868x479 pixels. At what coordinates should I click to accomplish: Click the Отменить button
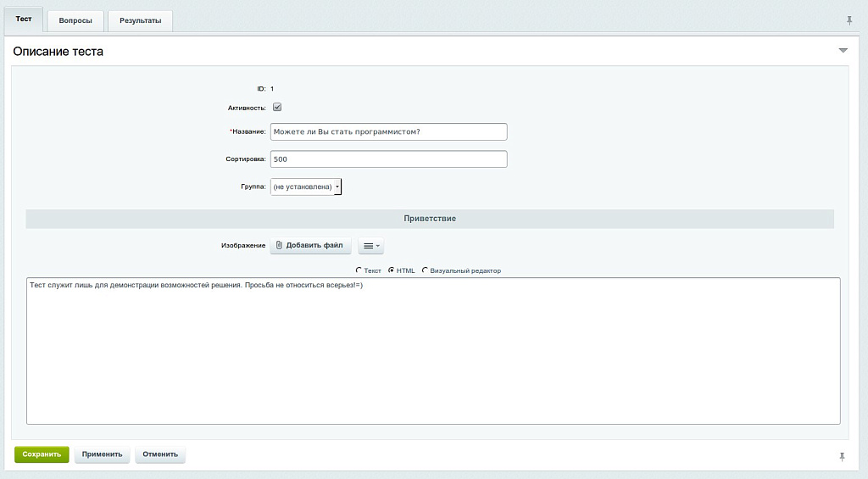pos(160,454)
